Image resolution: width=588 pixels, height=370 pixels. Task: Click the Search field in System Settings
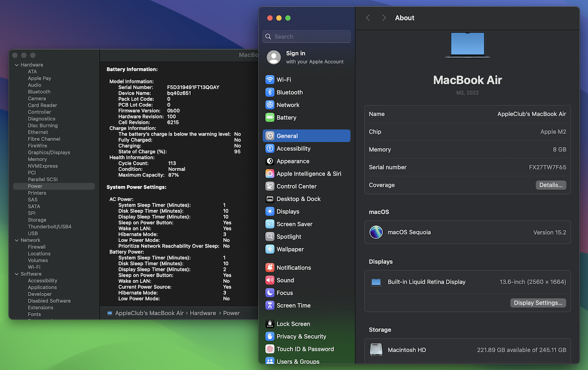coord(306,37)
